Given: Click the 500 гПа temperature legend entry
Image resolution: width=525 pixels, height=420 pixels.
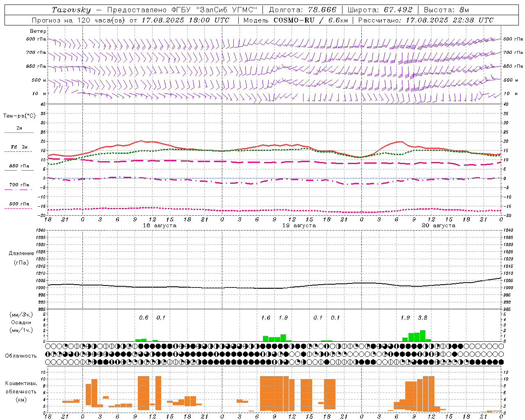Looking at the screenshot, I should [x=19, y=204].
